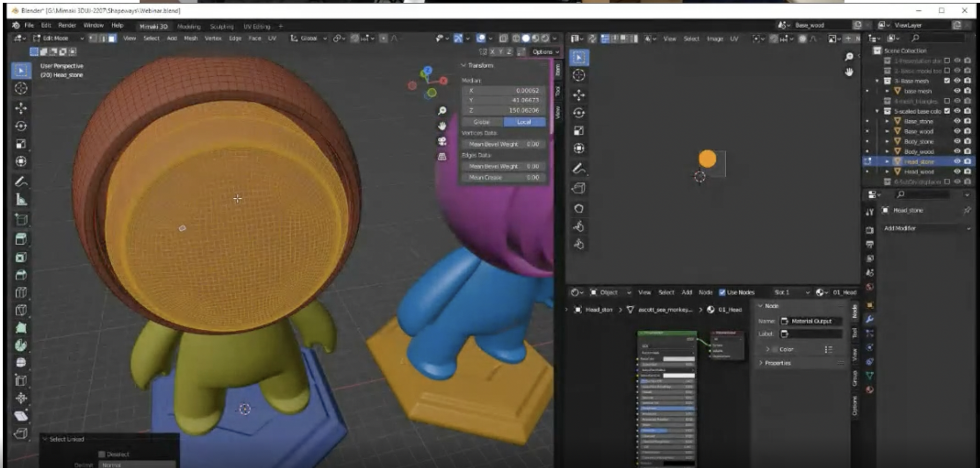Viewport: 980px width, 468px height.
Task: Toggle the camera view icon in viewport
Action: (442, 141)
